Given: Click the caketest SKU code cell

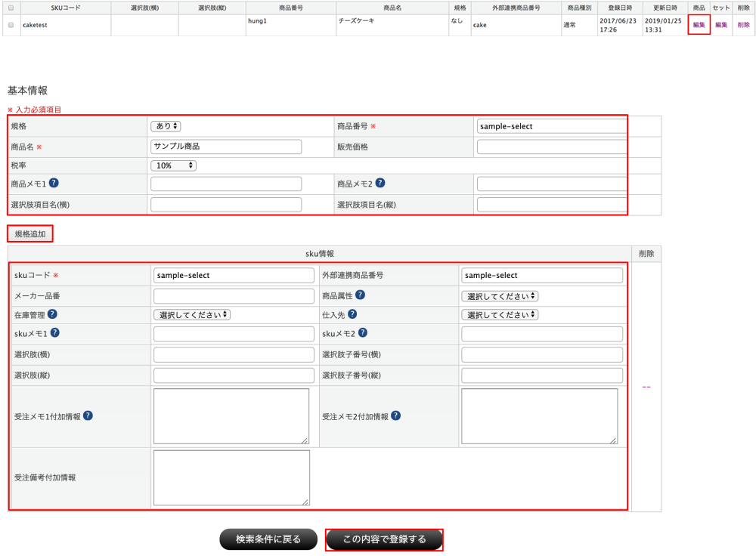Looking at the screenshot, I should 66,25.
